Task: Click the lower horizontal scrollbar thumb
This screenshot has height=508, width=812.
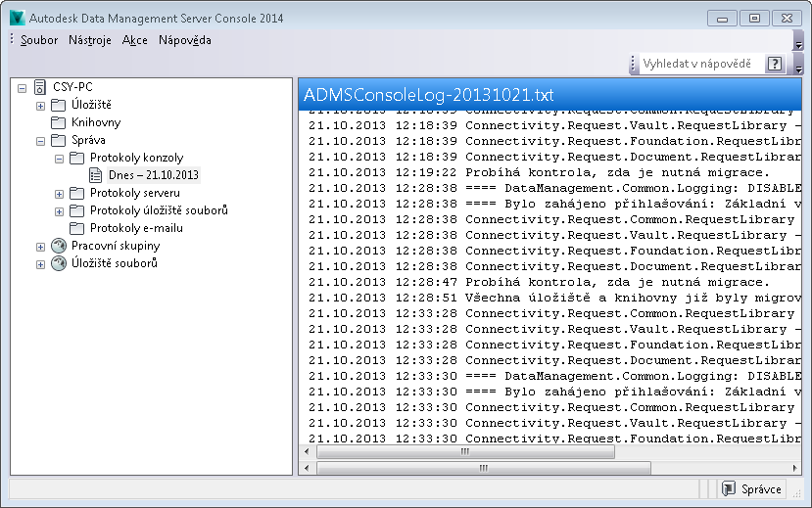Action: pos(484,468)
